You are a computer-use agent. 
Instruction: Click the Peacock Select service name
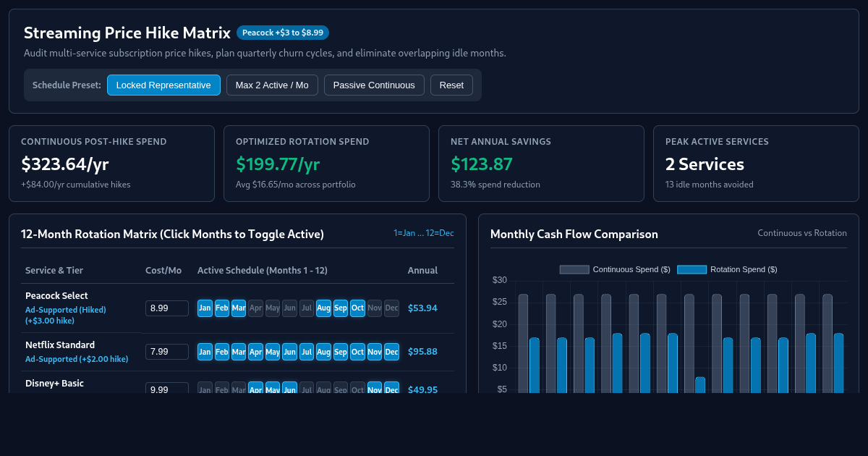[x=56, y=296]
